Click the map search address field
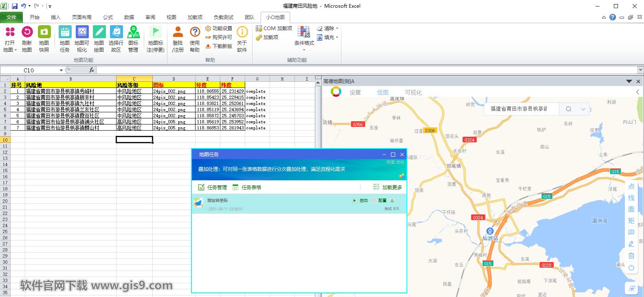This screenshot has height=297, width=644. click(521, 109)
